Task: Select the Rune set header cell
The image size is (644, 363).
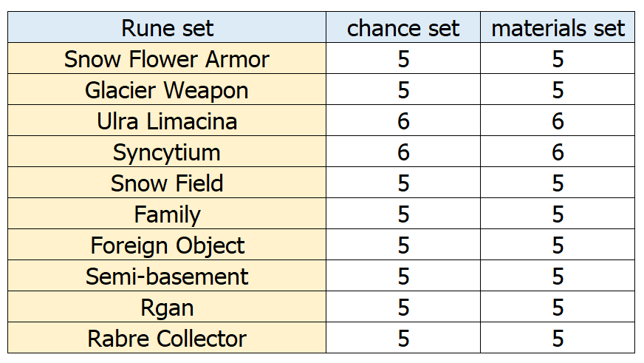Action: [x=167, y=27]
